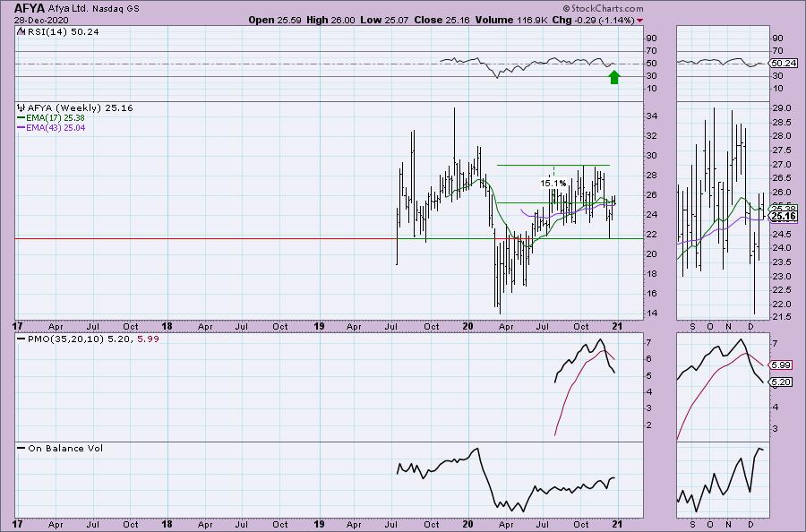Click the purple EMA(43) legend line swatch
Screen dimensions: 806x532
pos(21,127)
